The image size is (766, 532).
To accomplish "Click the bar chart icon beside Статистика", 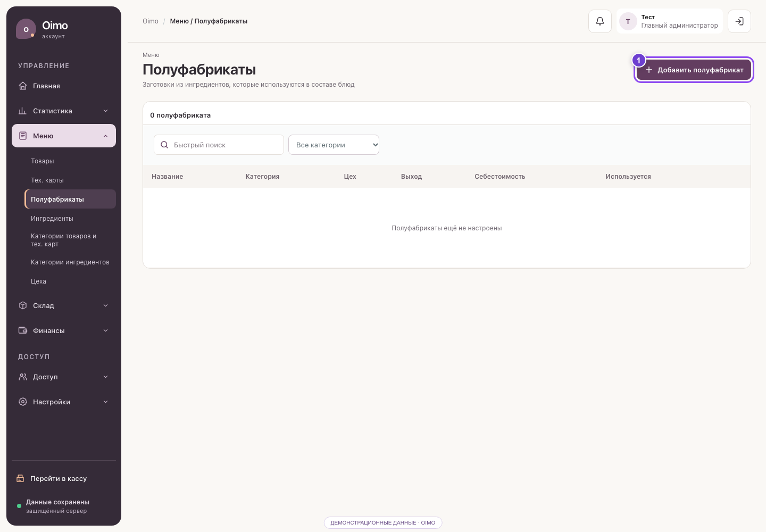I will [23, 111].
